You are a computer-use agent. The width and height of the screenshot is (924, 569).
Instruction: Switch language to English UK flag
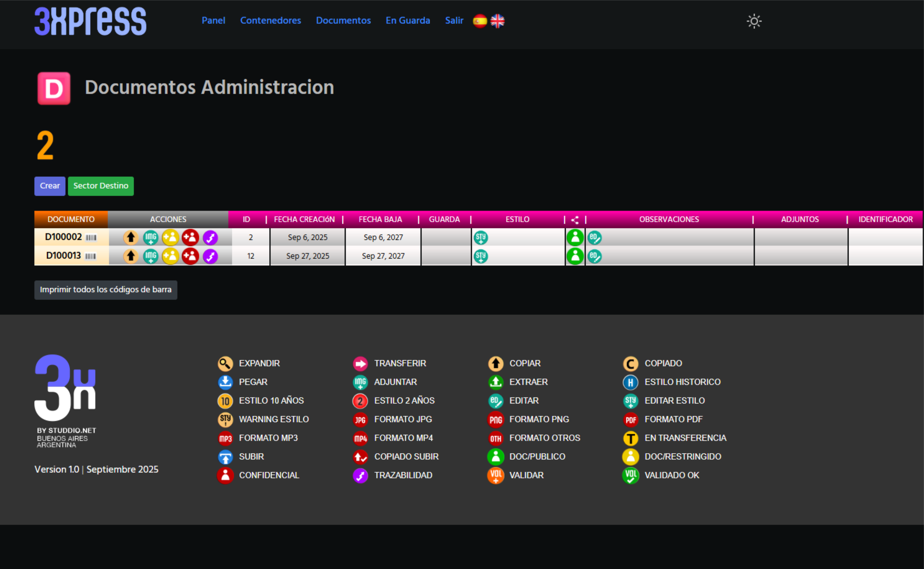(498, 21)
